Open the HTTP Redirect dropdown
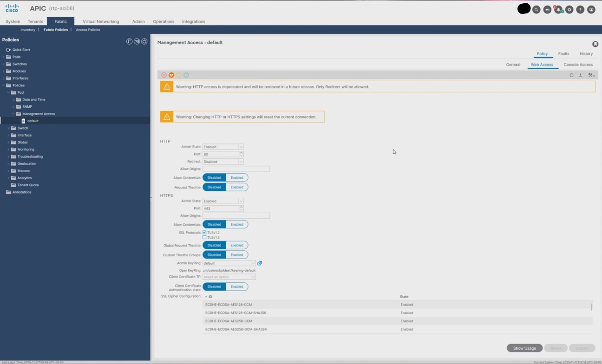Screen dimensions: 602x364 click(240, 161)
